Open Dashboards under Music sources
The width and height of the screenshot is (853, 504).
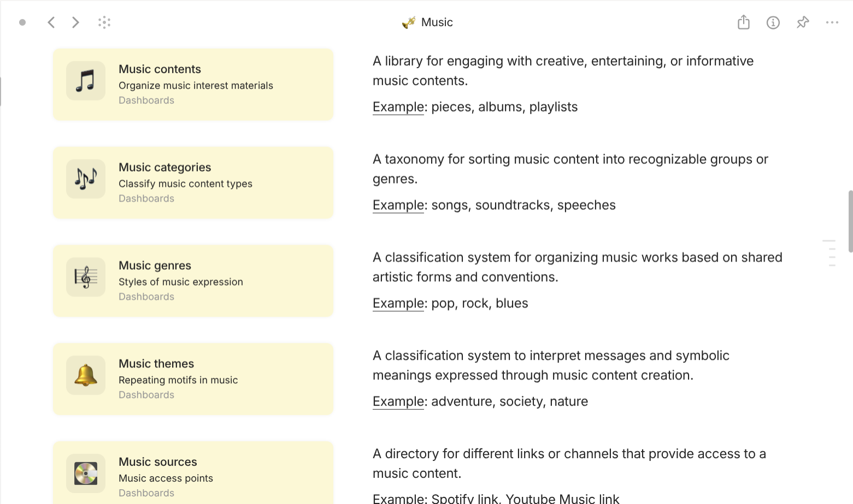pos(146,493)
